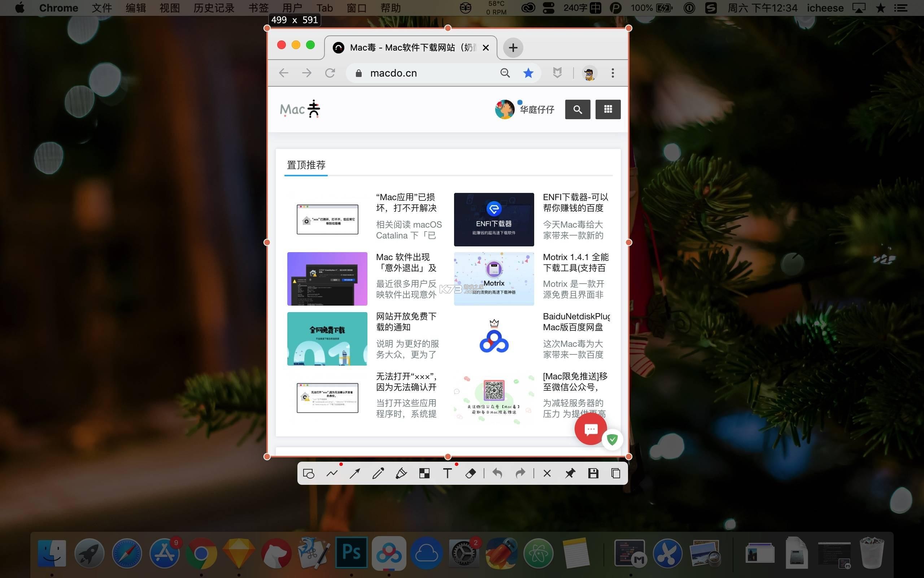Select the eraser tool
The height and width of the screenshot is (578, 924).
tap(470, 473)
